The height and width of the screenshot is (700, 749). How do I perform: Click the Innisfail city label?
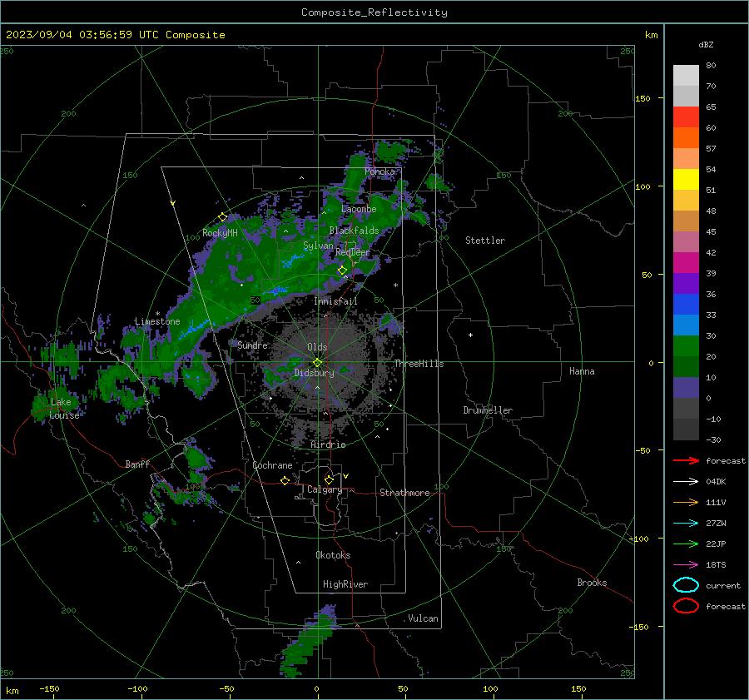point(335,301)
